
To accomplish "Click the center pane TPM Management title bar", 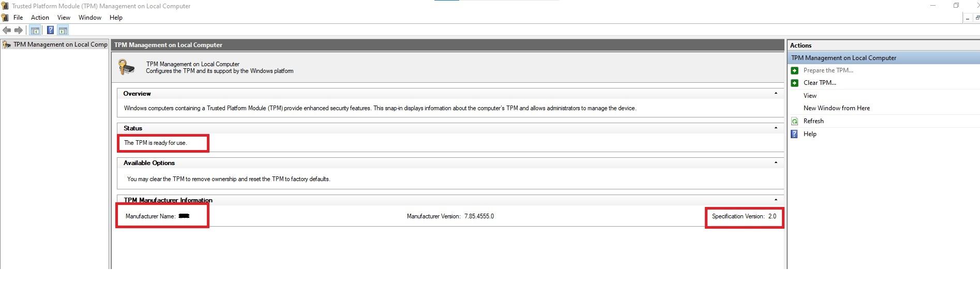I will point(447,45).
